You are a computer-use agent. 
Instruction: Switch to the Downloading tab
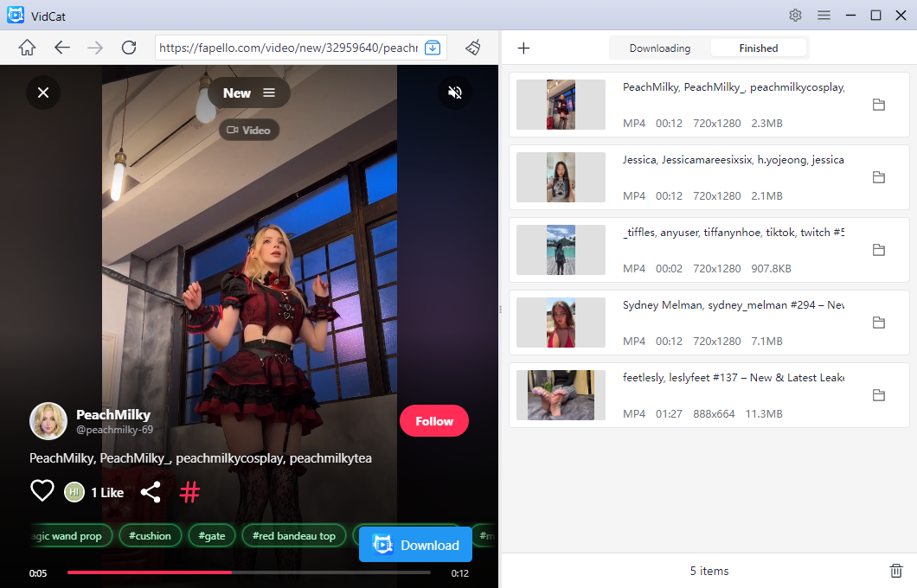660,48
